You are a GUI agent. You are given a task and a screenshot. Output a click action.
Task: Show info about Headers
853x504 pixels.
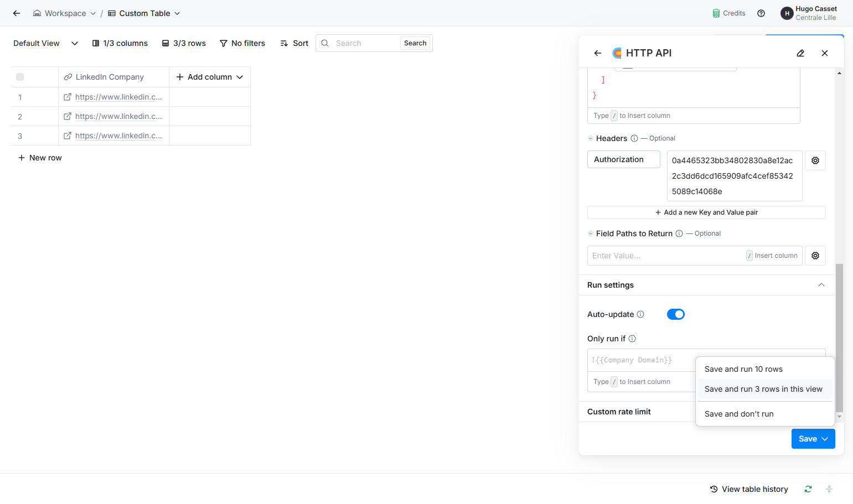[x=634, y=138]
